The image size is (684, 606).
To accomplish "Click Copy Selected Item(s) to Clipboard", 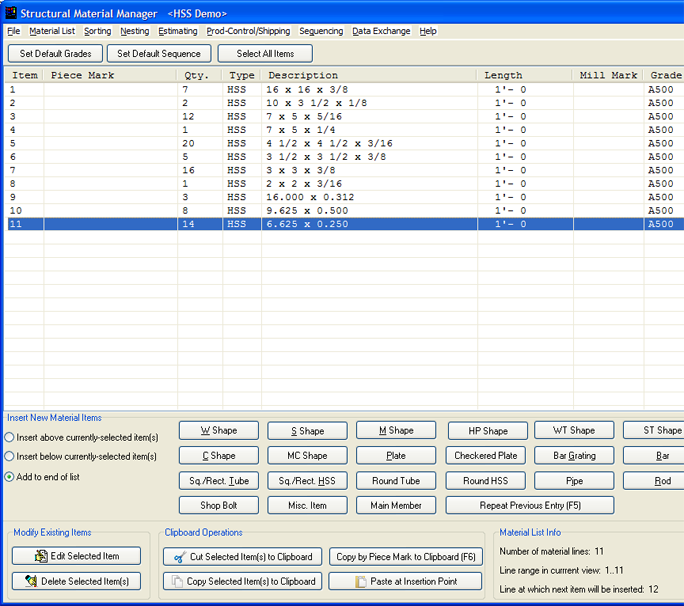I will (243, 581).
